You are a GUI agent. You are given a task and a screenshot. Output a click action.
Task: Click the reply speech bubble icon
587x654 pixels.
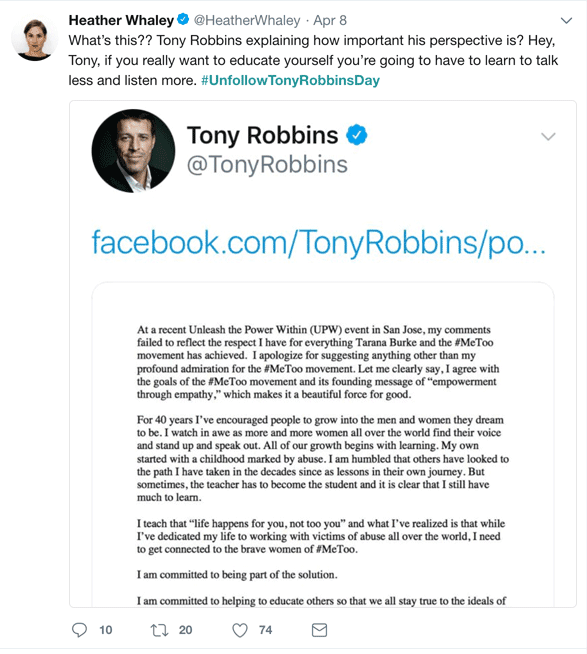[x=79, y=630]
